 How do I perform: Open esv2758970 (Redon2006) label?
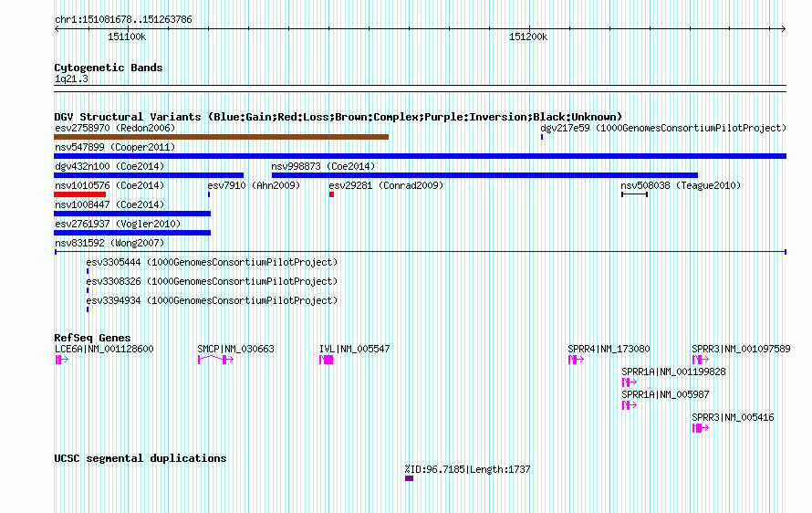click(115, 128)
